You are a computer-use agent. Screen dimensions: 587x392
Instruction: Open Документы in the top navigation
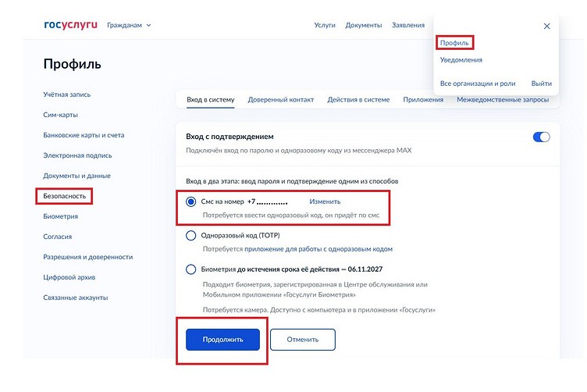(x=364, y=25)
